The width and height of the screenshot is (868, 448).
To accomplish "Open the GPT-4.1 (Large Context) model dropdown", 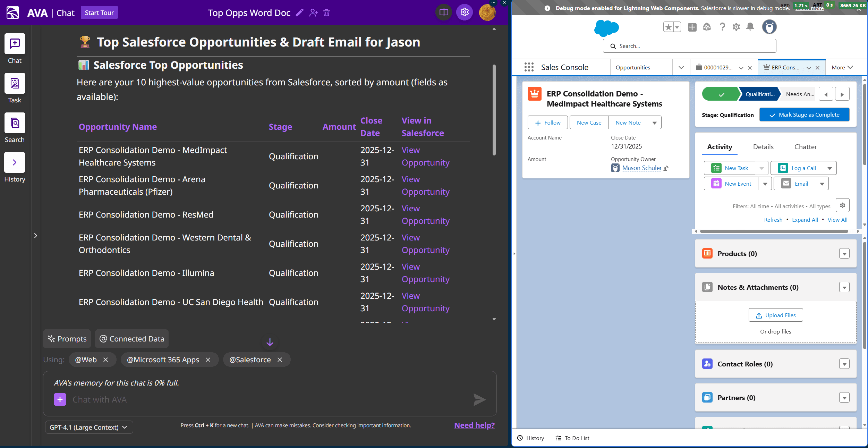I will 89,427.
